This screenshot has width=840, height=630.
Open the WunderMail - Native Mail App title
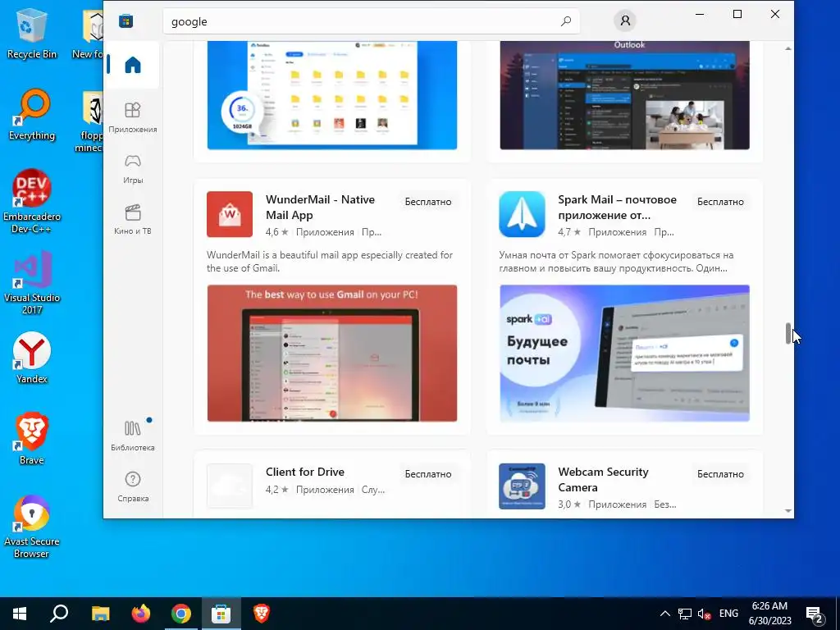(321, 207)
